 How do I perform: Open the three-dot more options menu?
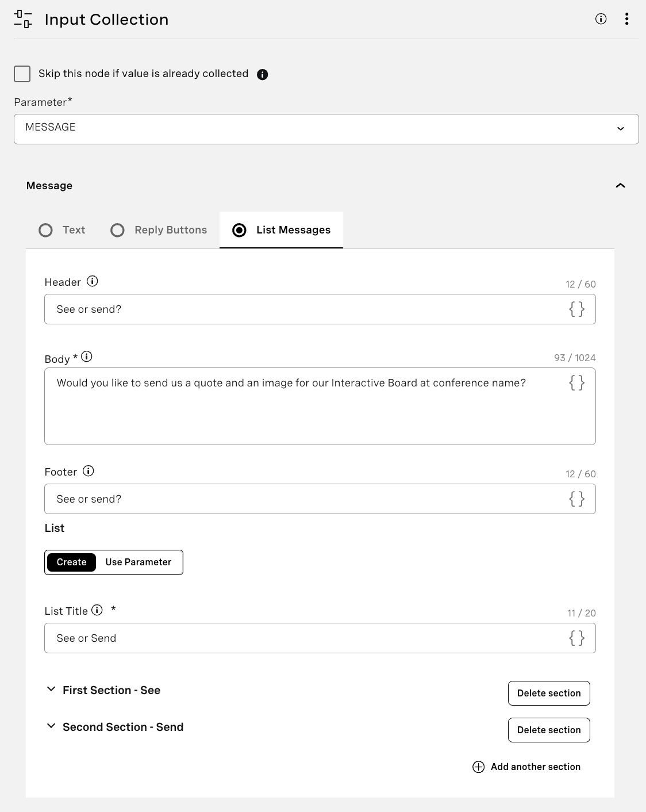click(x=626, y=19)
